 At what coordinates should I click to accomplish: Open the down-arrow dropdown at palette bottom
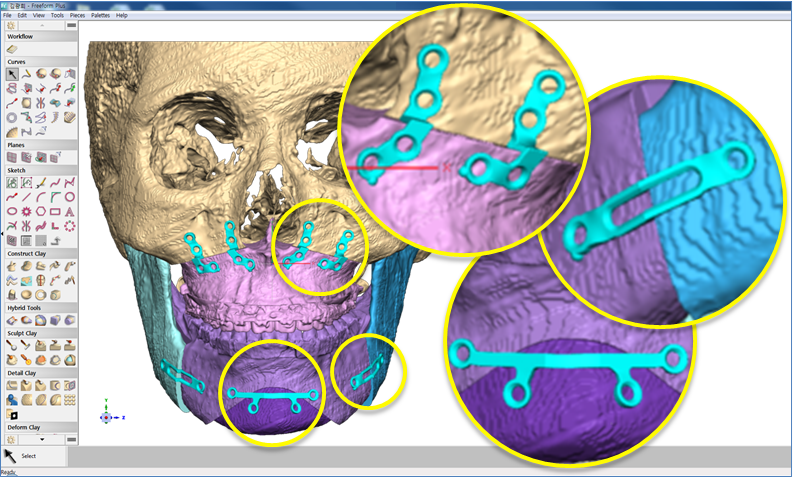[41, 439]
